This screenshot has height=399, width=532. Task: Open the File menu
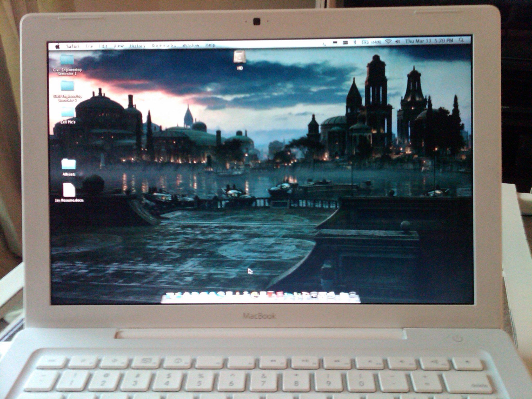click(89, 46)
